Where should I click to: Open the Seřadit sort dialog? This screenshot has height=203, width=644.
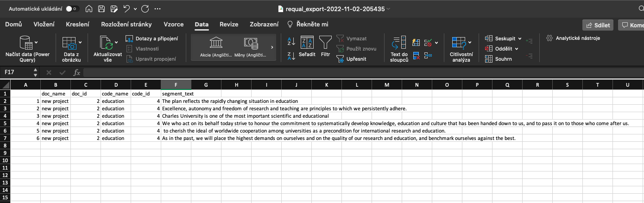307,46
